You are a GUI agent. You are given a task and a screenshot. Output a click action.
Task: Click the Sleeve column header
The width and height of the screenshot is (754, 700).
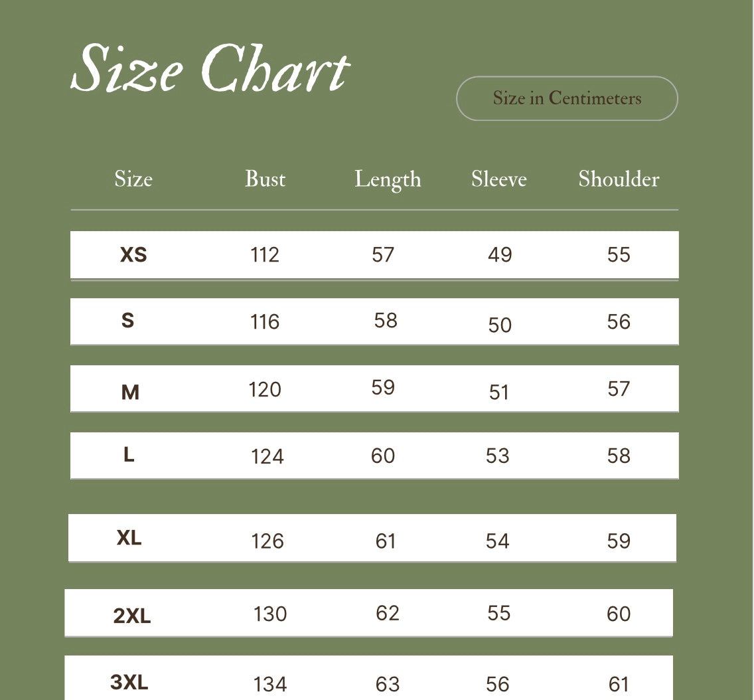pos(499,179)
